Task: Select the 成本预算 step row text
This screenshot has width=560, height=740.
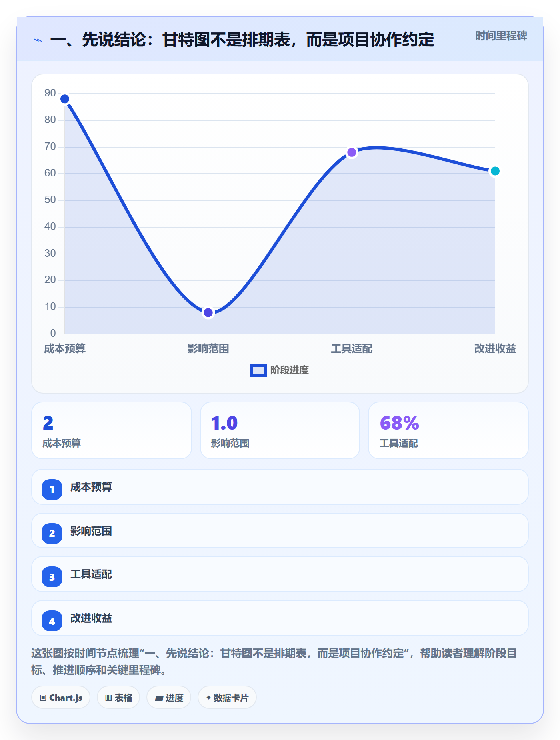Action: pyautogui.click(x=91, y=487)
